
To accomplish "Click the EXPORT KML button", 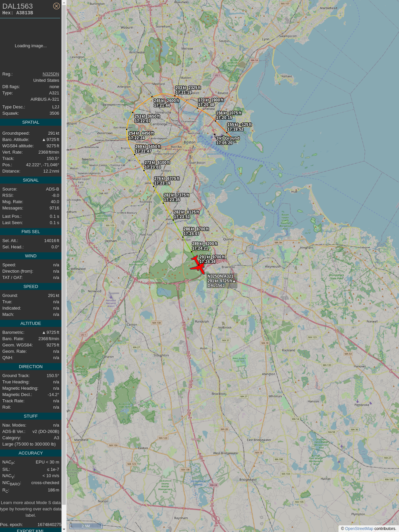I will click(x=30, y=530).
